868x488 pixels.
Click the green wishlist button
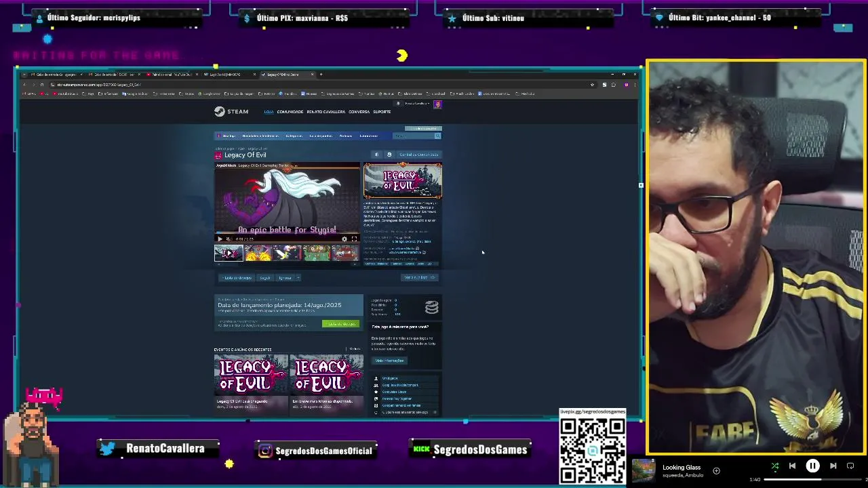tap(341, 324)
